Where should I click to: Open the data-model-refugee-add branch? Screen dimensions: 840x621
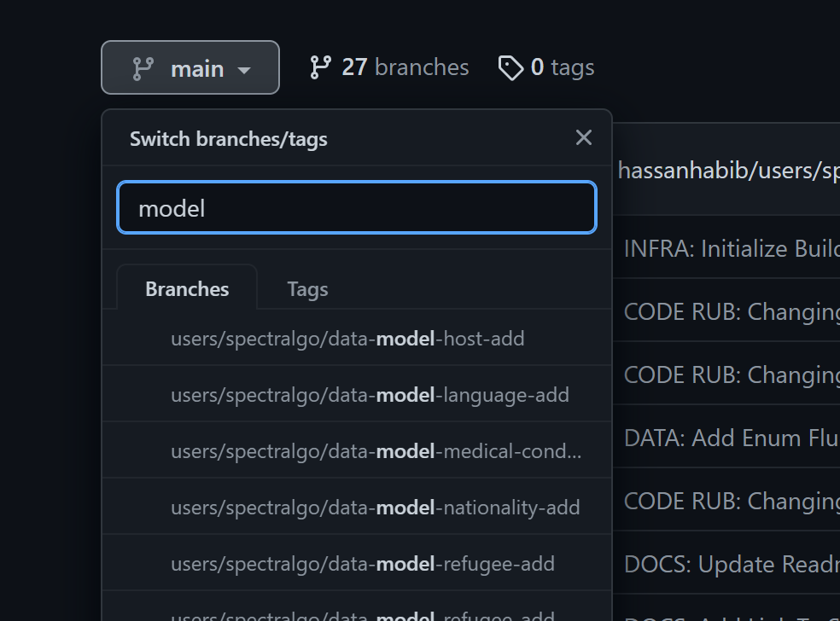tap(361, 564)
